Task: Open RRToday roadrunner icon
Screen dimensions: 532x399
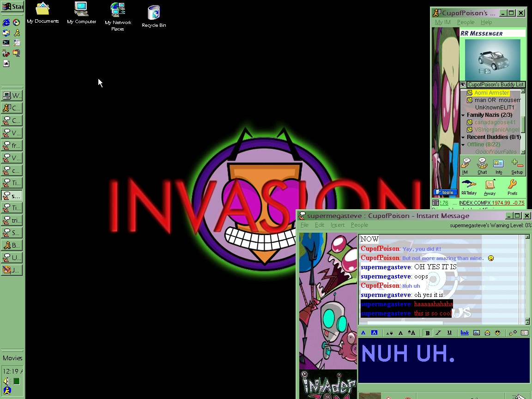Action: 469,187
